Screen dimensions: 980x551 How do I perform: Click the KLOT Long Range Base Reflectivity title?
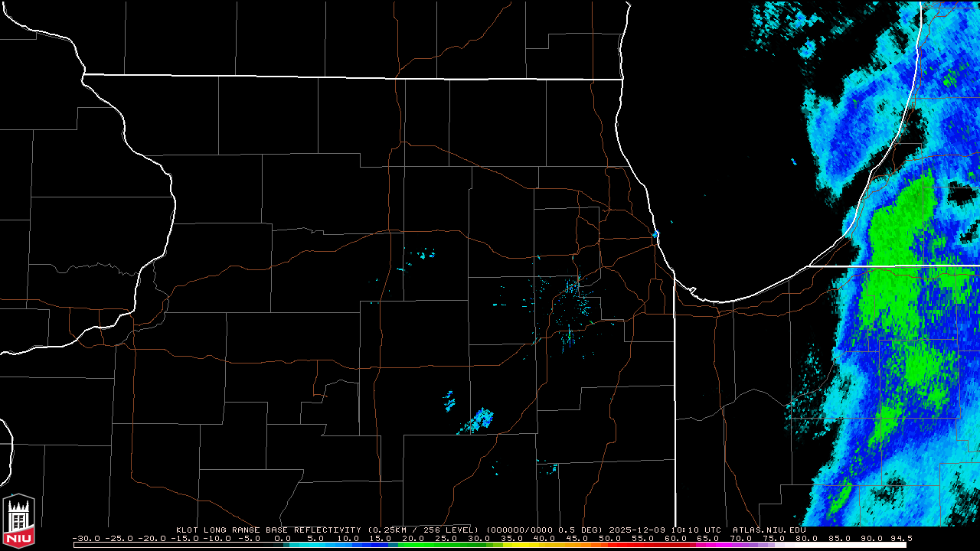click(267, 530)
